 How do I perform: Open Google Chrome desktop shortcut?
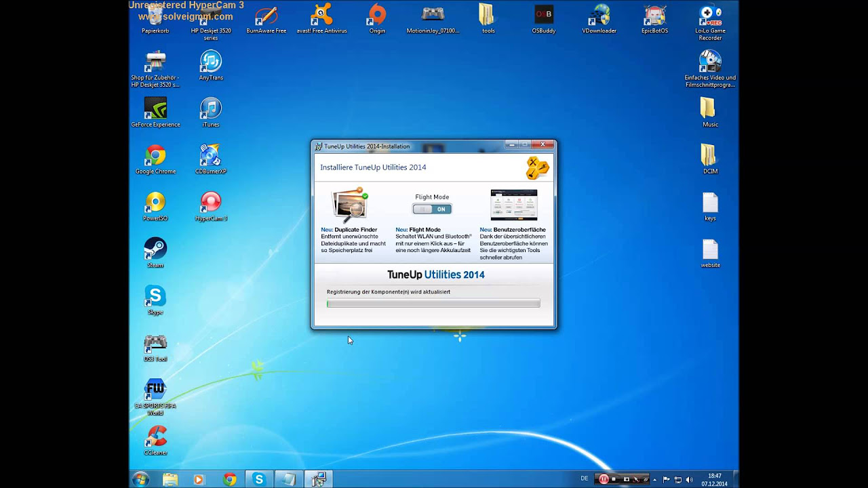(x=155, y=159)
